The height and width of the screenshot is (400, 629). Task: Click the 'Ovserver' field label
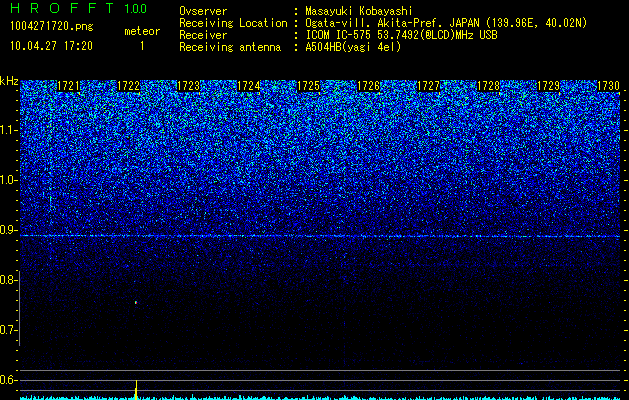pos(203,12)
